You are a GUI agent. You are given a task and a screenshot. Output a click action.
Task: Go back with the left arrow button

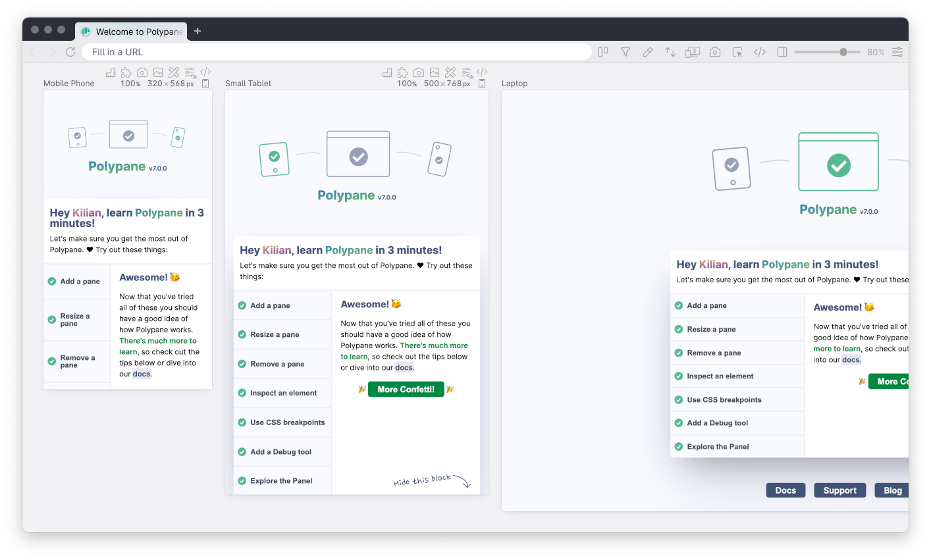point(32,52)
